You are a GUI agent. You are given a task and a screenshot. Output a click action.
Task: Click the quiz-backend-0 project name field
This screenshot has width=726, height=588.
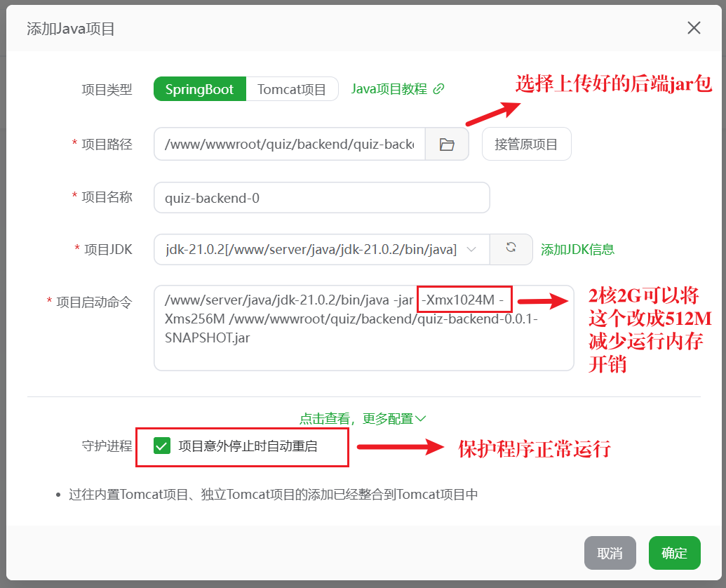pos(321,197)
